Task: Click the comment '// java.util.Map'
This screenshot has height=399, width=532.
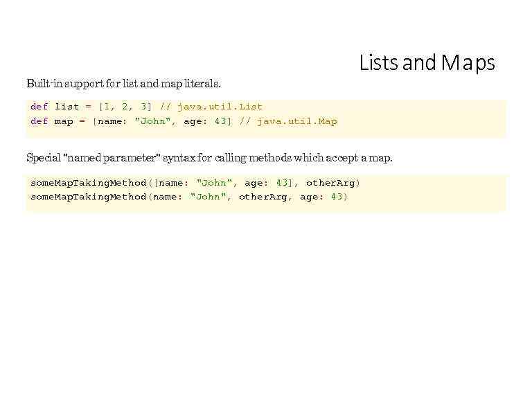Action: tap(288, 121)
